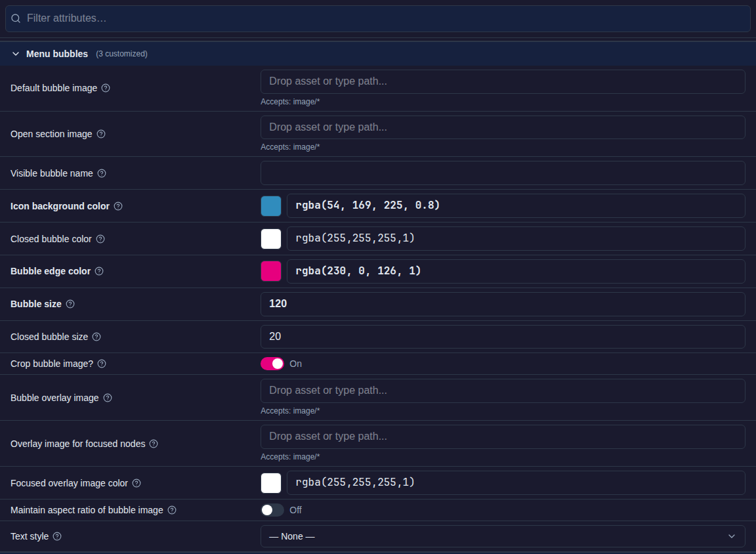Open the Text style dropdown
This screenshot has width=756, height=554.
503,537
